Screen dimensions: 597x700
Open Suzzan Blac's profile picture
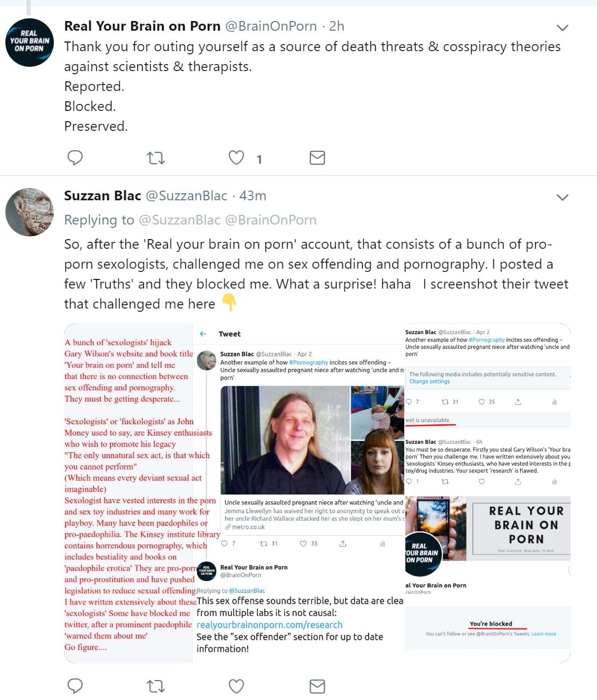[30, 212]
